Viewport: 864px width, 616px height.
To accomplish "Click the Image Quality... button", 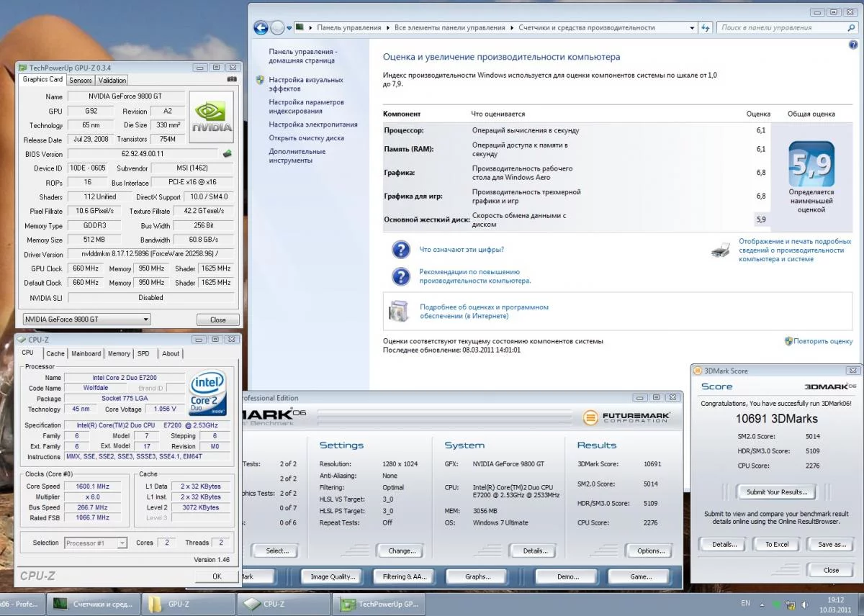I will 333,576.
